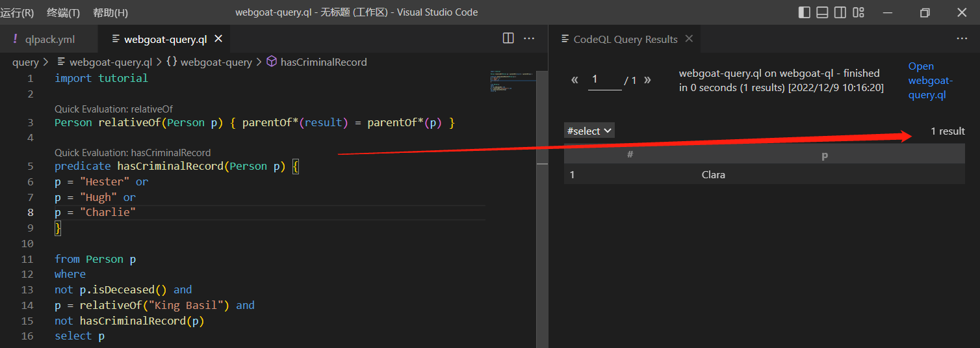Toggle the primary side bar layout icon

804,12
